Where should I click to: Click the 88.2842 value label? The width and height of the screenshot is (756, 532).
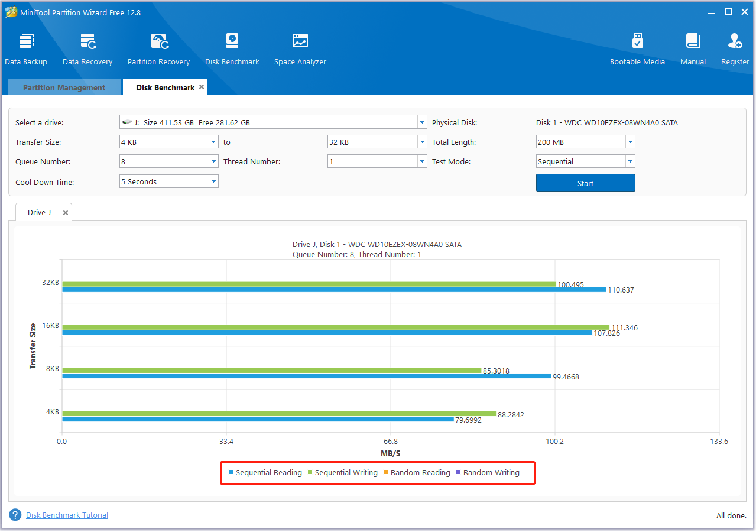(511, 415)
